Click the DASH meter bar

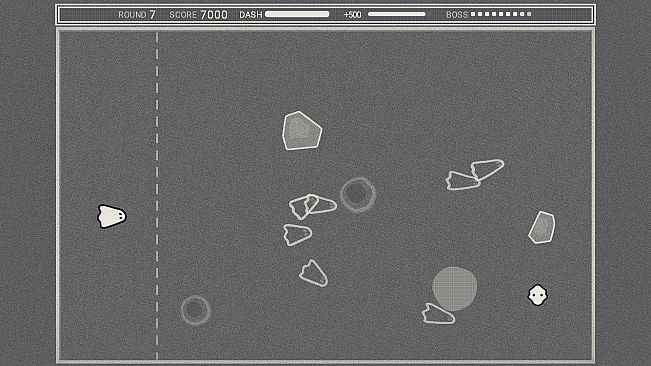coord(297,14)
